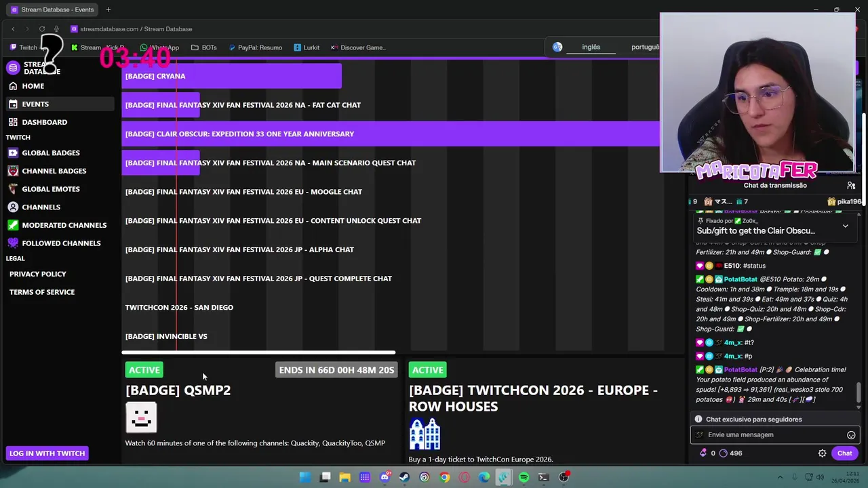Click the Moderated Channels green sword icon
This screenshot has width=868, height=488.
pos(13,225)
